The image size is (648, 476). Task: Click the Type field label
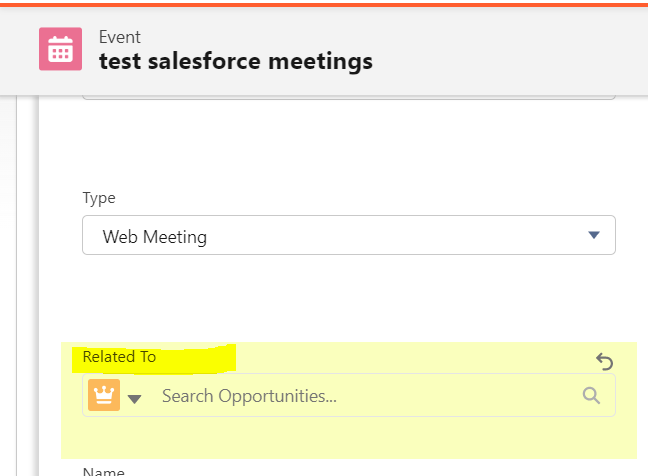pos(99,198)
